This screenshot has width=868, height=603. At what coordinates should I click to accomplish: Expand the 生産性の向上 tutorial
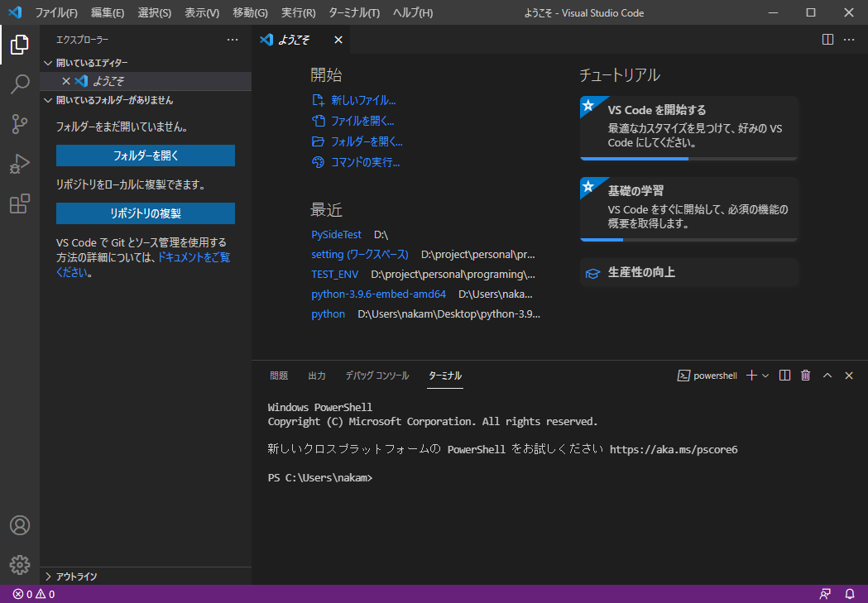[689, 272]
